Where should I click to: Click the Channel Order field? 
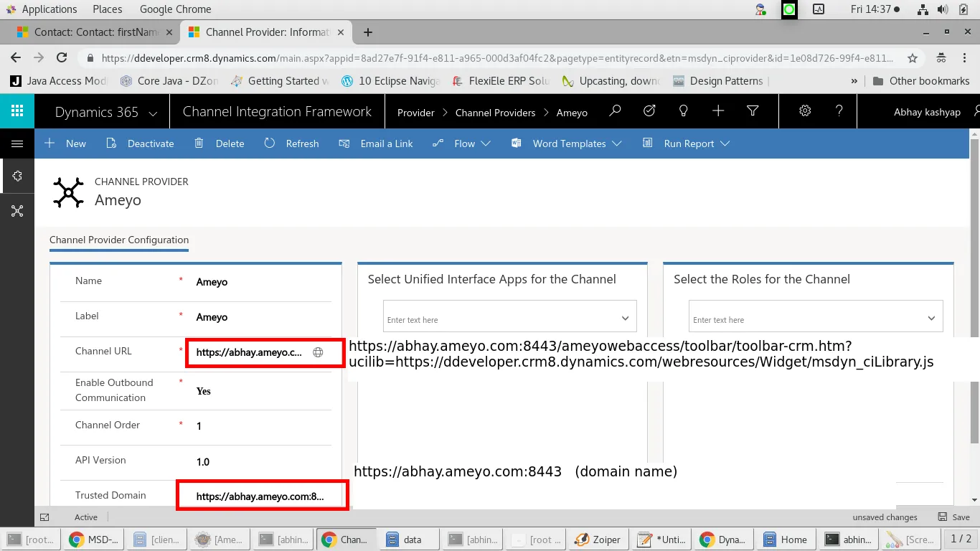pos(263,426)
